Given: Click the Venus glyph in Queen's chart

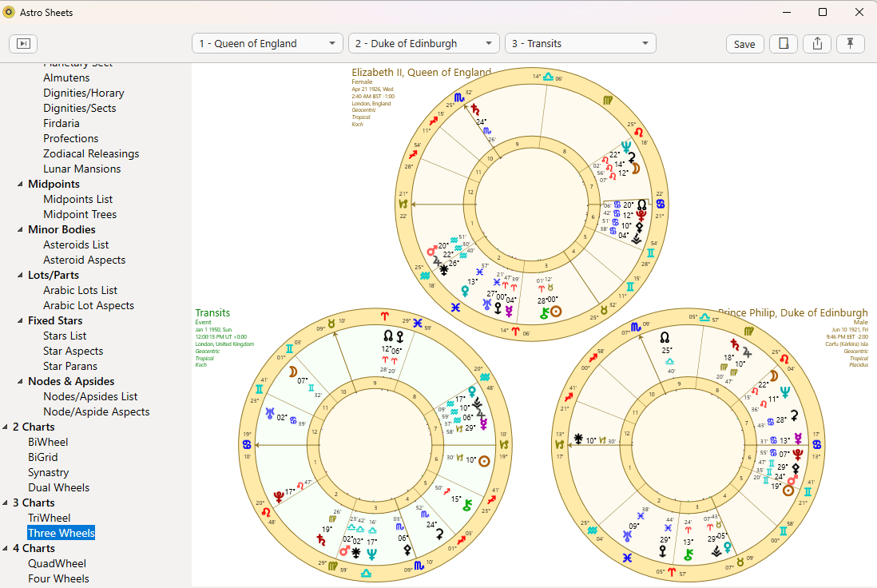Looking at the screenshot, I should coord(465,290).
